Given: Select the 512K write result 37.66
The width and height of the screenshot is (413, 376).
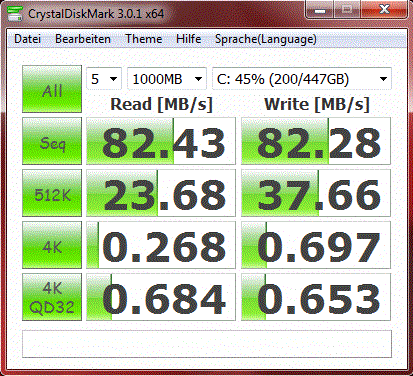Looking at the screenshot, I should [x=316, y=193].
